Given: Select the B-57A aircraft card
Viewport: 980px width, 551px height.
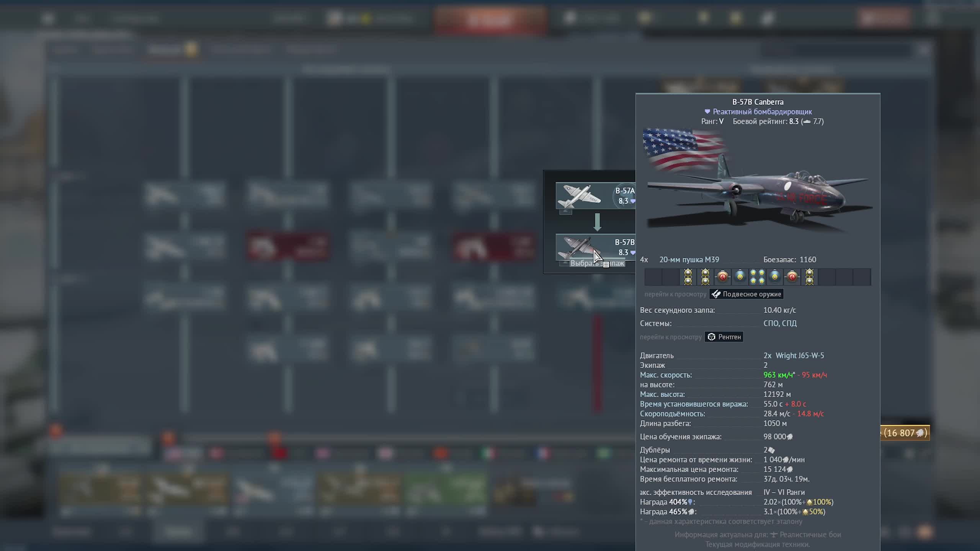Looking at the screenshot, I should pos(595,196).
